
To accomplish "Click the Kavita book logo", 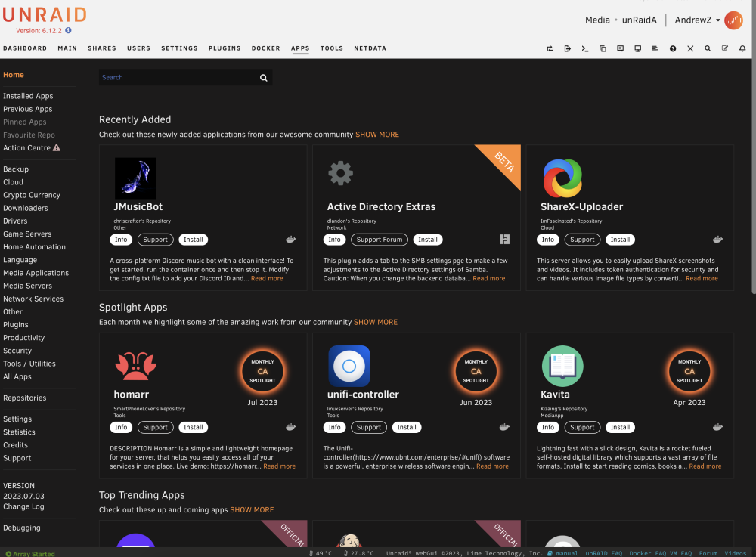I will [x=562, y=367].
